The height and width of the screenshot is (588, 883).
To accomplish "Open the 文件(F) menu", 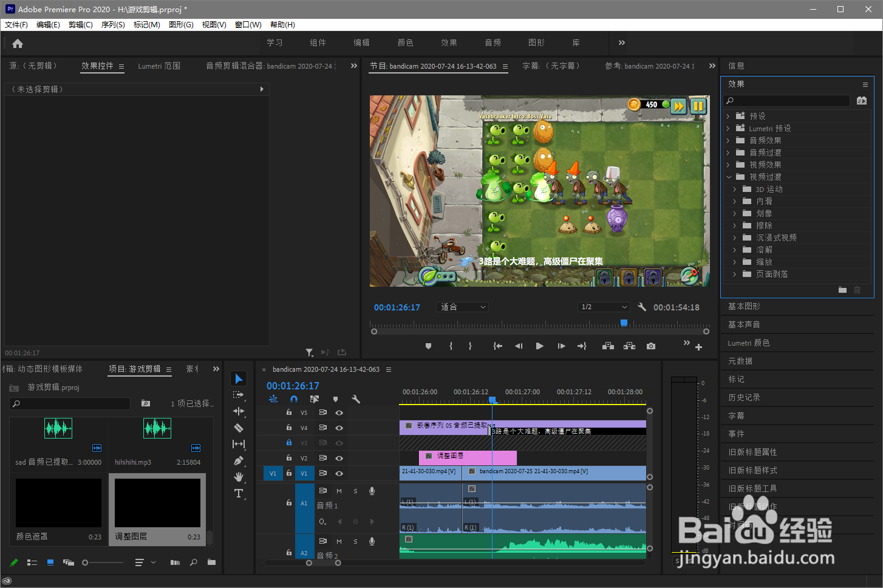I will pyautogui.click(x=16, y=25).
